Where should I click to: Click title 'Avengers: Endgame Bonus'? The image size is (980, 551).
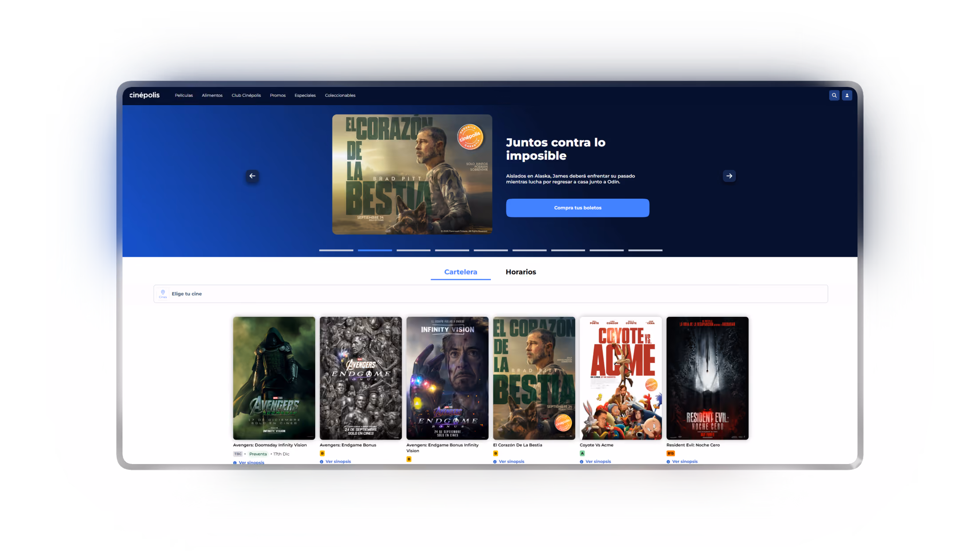pyautogui.click(x=348, y=445)
